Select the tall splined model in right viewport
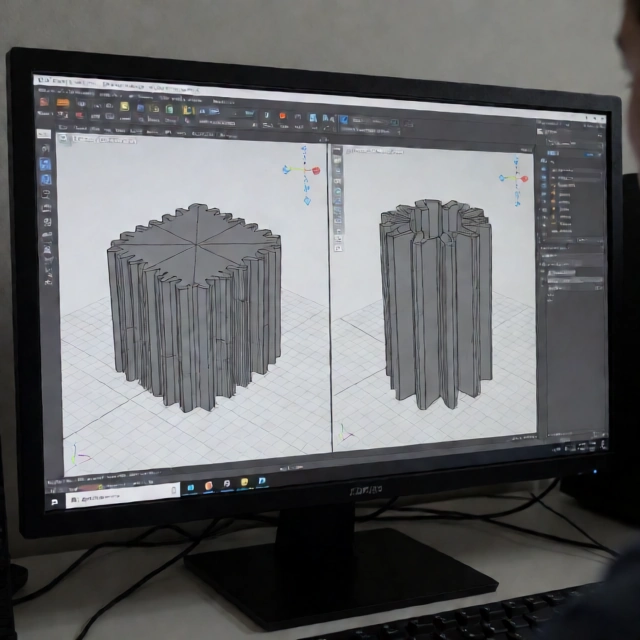This screenshot has height=640, width=640. [x=436, y=304]
